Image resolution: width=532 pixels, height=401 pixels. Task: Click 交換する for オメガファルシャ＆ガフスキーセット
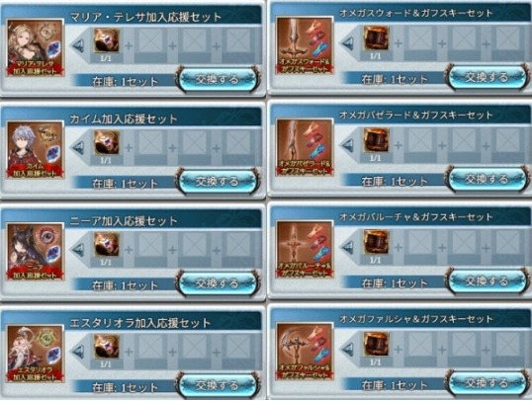tap(487, 383)
